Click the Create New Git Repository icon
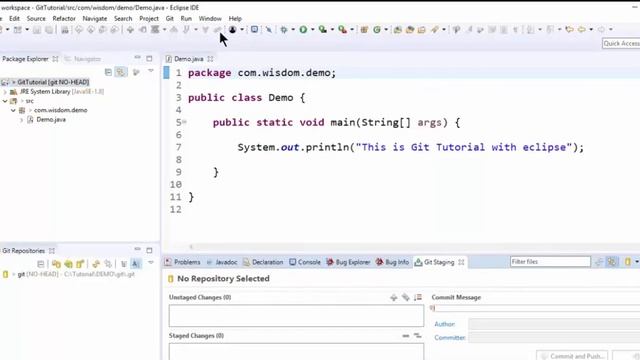The height and width of the screenshot is (360, 640). coord(80,264)
